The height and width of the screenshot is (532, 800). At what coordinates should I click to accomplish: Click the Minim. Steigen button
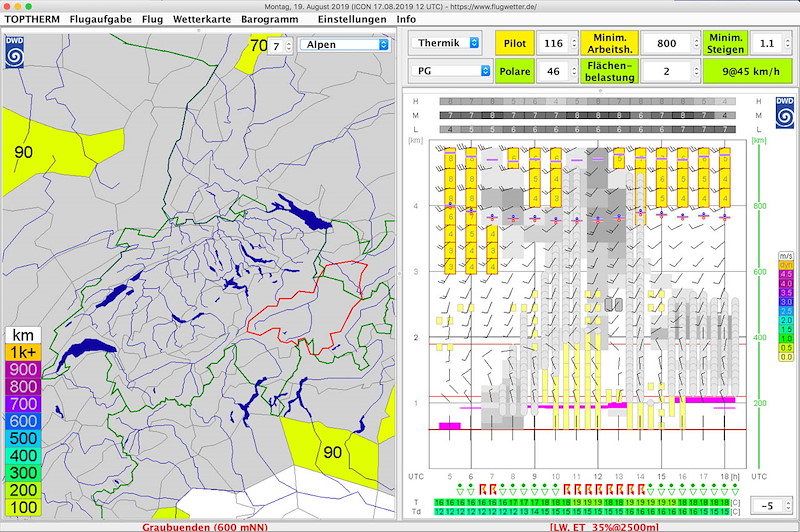(725, 43)
